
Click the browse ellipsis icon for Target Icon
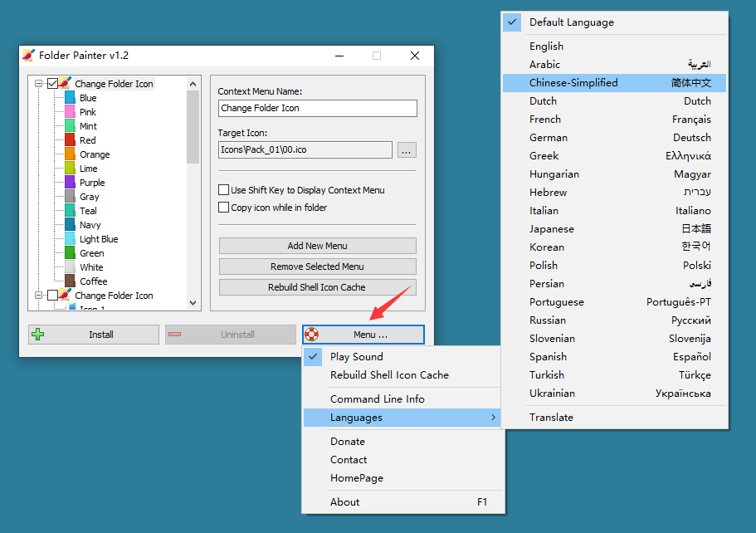[x=405, y=150]
